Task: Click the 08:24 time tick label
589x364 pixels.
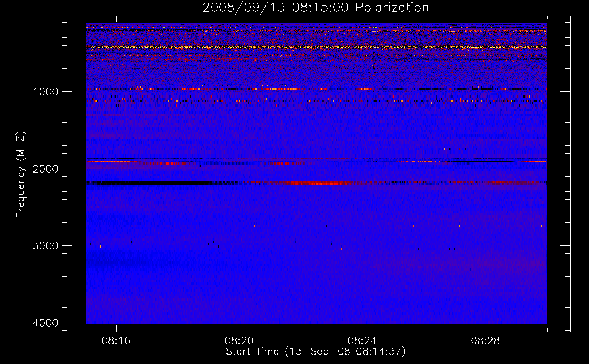Action: 363,341
